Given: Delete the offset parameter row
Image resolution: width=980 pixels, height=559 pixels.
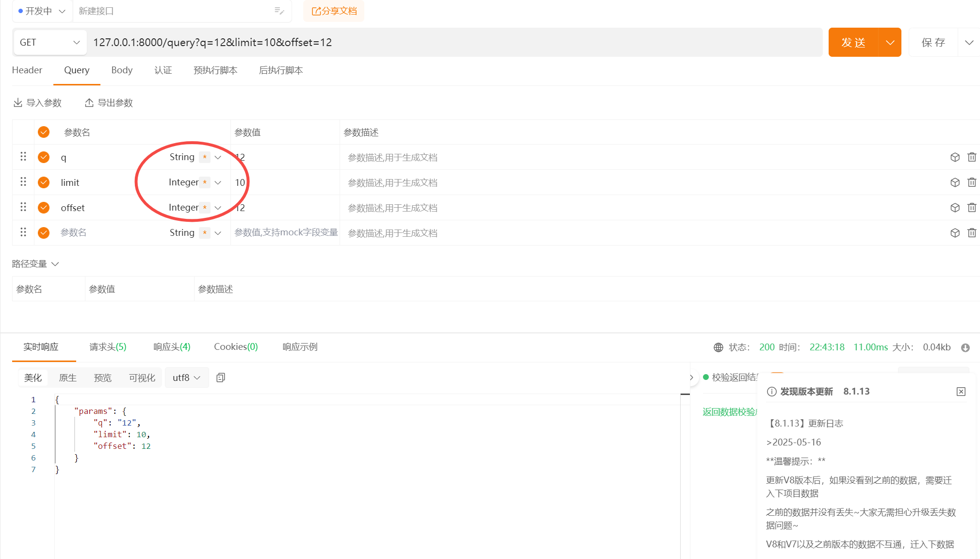Looking at the screenshot, I should pos(972,208).
